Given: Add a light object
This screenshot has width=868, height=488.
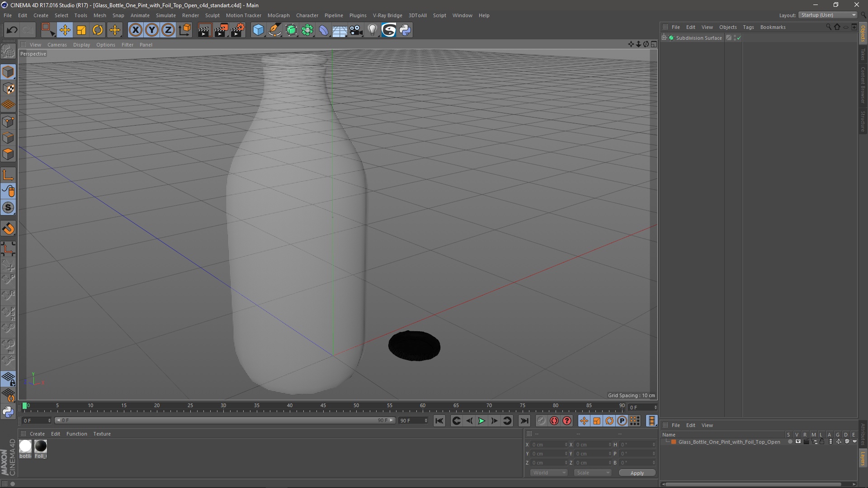Looking at the screenshot, I should pyautogui.click(x=372, y=30).
